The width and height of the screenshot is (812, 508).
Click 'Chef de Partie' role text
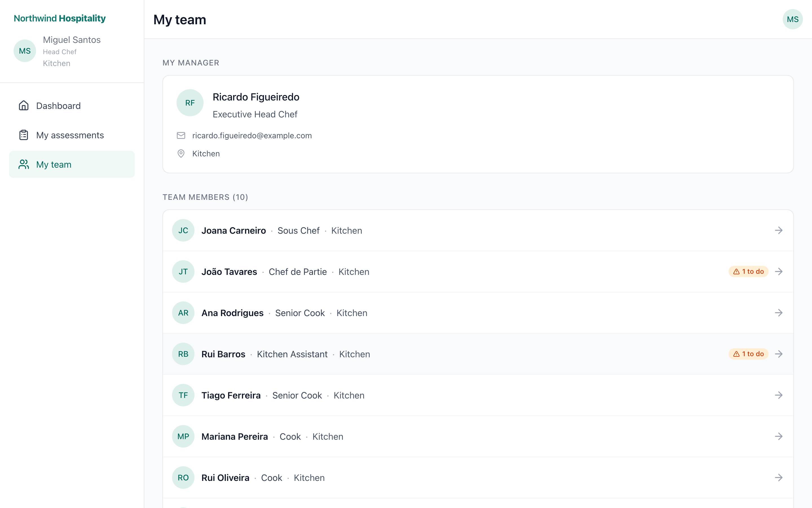coord(298,271)
